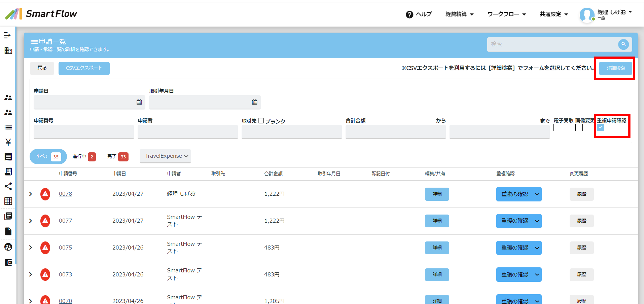
Task: Enable the 電子受取 checkbox
Action: [x=557, y=128]
